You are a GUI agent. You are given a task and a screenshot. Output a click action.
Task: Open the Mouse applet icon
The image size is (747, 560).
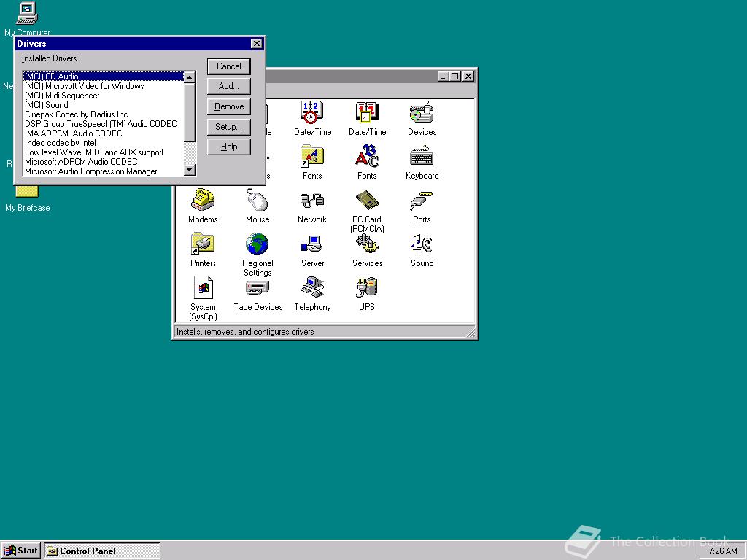tap(258, 200)
